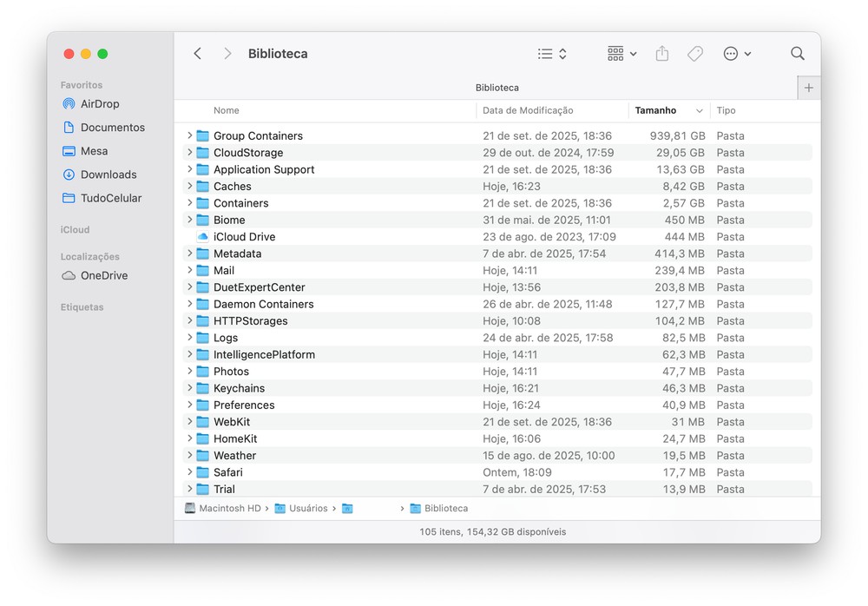Click the forward navigation arrow
Screen dimensions: 868x606
click(227, 54)
